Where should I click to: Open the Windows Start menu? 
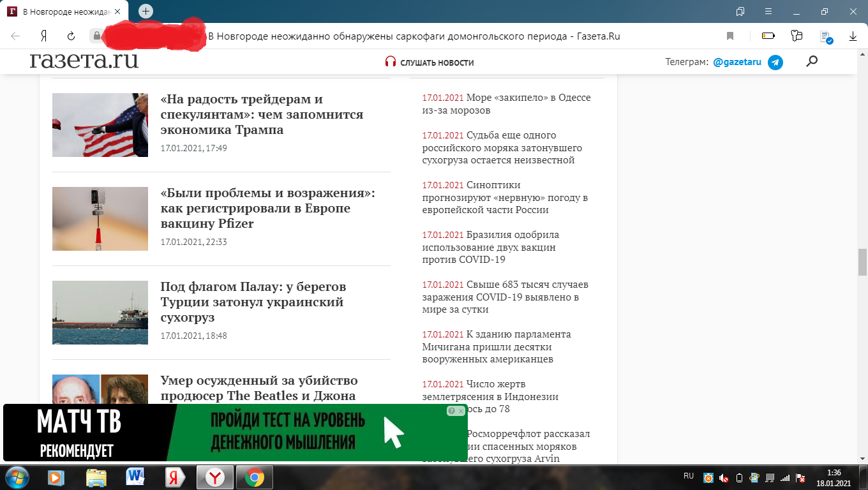pyautogui.click(x=17, y=477)
